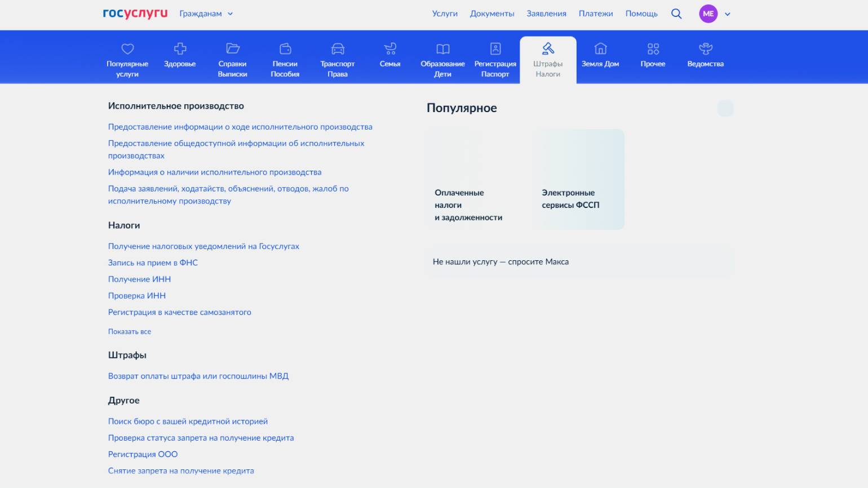Viewport: 868px width, 488px height.
Task: Go to the Документы menu item
Action: tap(492, 14)
